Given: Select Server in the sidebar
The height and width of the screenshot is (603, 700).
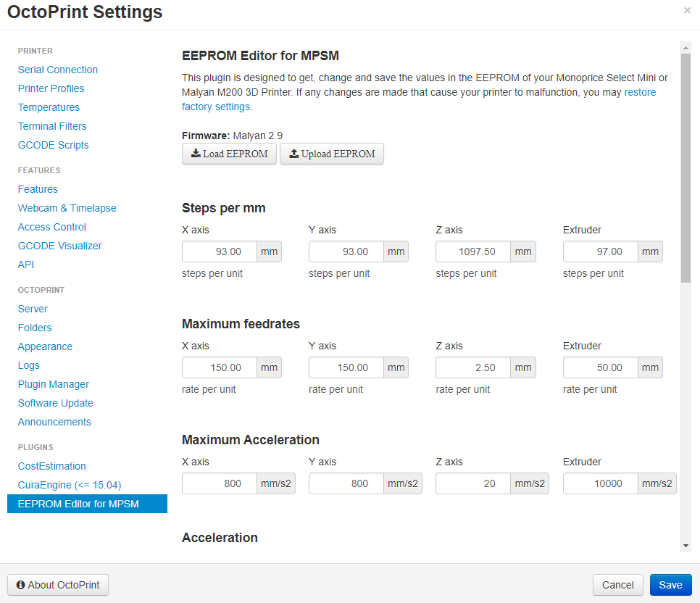Looking at the screenshot, I should tap(33, 309).
